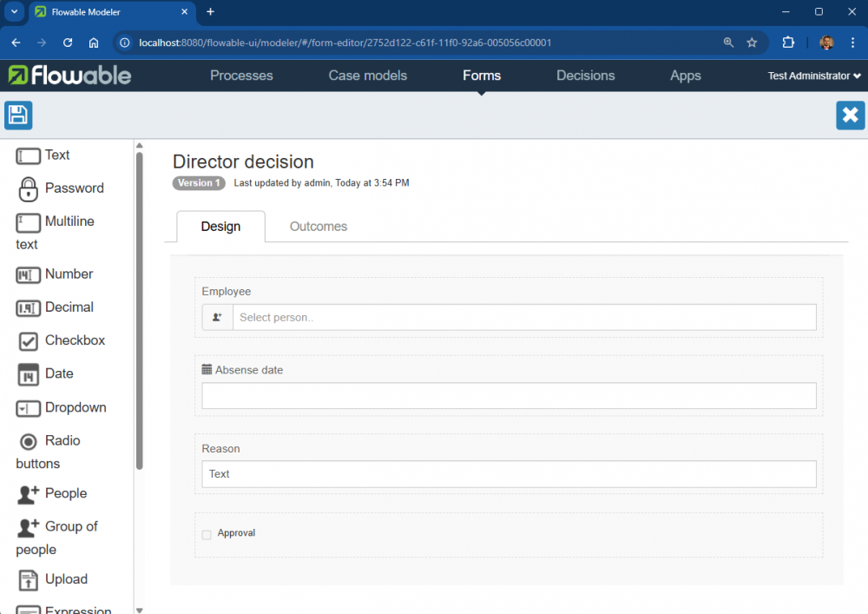The height and width of the screenshot is (614, 868).
Task: Select the Password field icon in palette
Action: click(x=29, y=188)
